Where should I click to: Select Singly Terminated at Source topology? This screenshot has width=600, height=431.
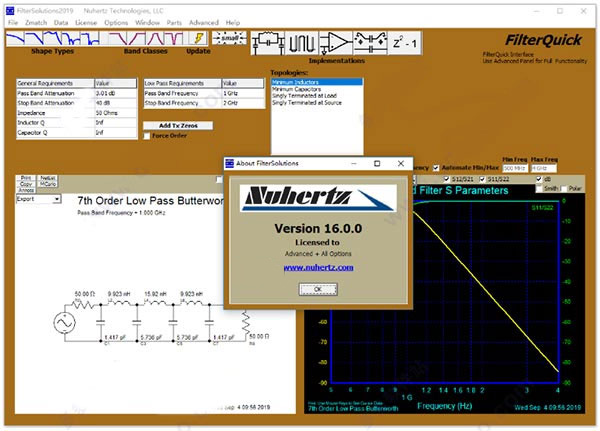(317, 103)
